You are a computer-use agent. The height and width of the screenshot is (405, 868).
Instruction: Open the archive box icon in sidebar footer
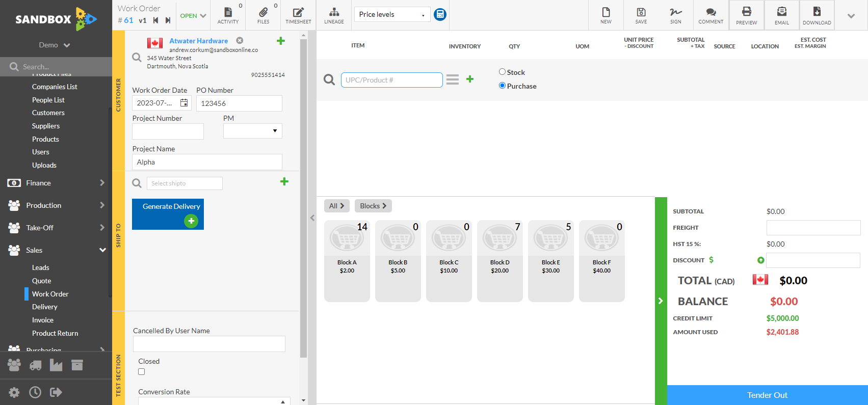(x=77, y=365)
